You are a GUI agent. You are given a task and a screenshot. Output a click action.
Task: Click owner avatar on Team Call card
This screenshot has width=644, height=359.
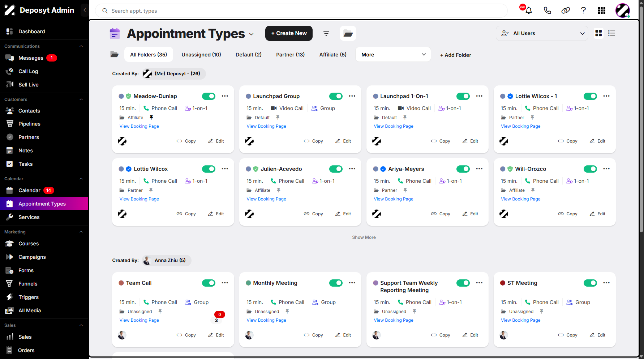pos(122,335)
